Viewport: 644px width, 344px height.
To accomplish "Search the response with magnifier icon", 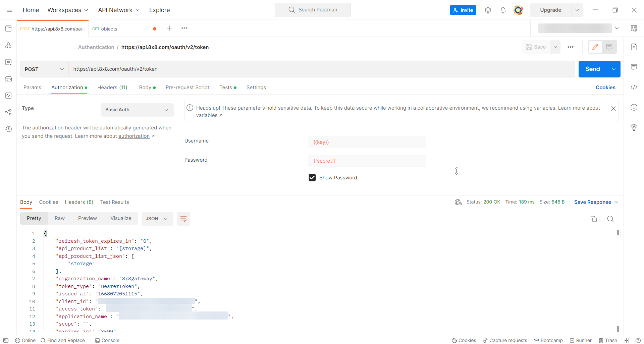I will [x=610, y=219].
